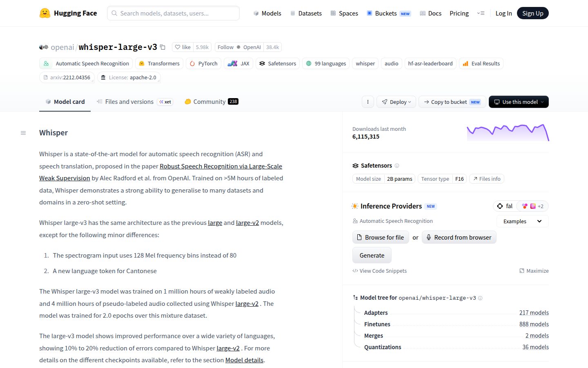Open the table of contents hamburger icon
This screenshot has width=588, height=368.
[23, 133]
